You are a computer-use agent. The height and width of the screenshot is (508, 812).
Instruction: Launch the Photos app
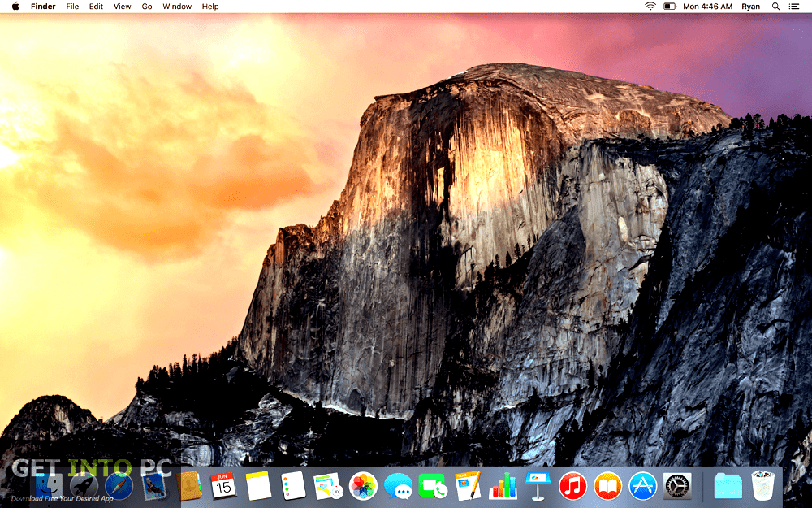click(362, 486)
